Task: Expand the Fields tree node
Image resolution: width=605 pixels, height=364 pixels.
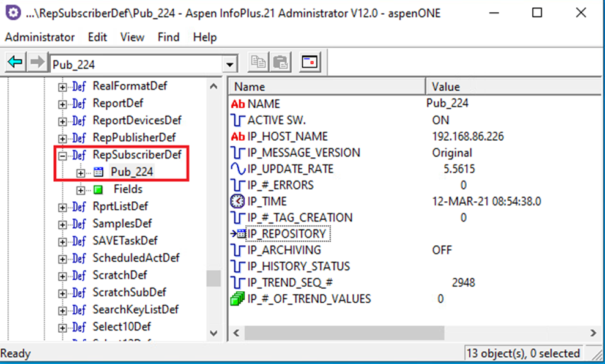Action: point(80,190)
